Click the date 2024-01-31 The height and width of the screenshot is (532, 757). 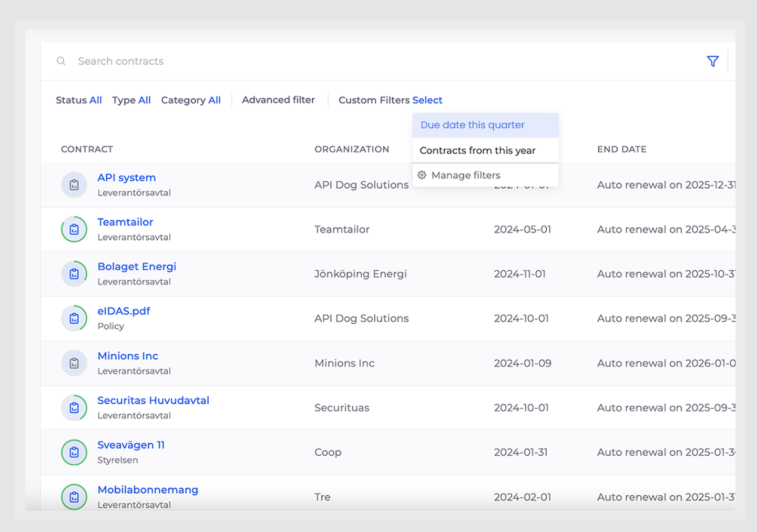[521, 452]
